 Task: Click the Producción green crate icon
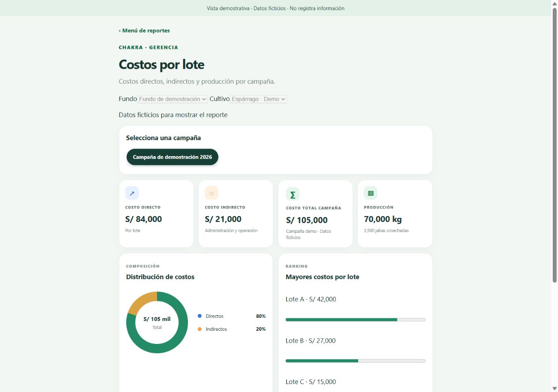(x=371, y=193)
